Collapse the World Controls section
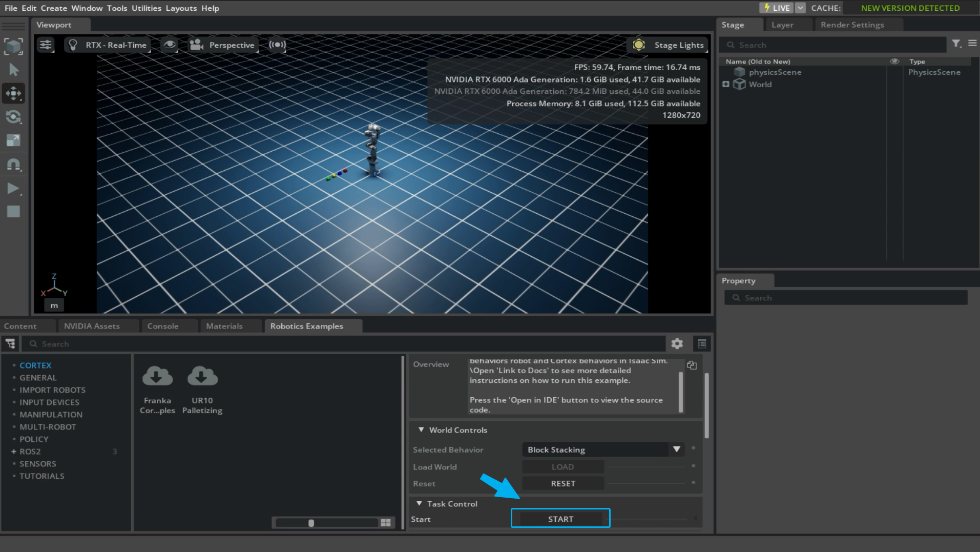Viewport: 980px width, 552px height. pyautogui.click(x=421, y=430)
